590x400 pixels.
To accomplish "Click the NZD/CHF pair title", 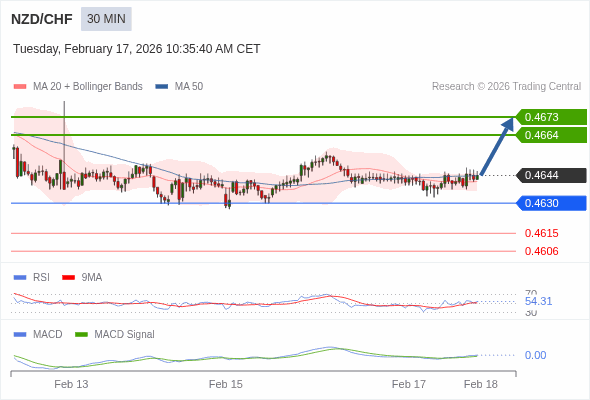I will 42,19.
